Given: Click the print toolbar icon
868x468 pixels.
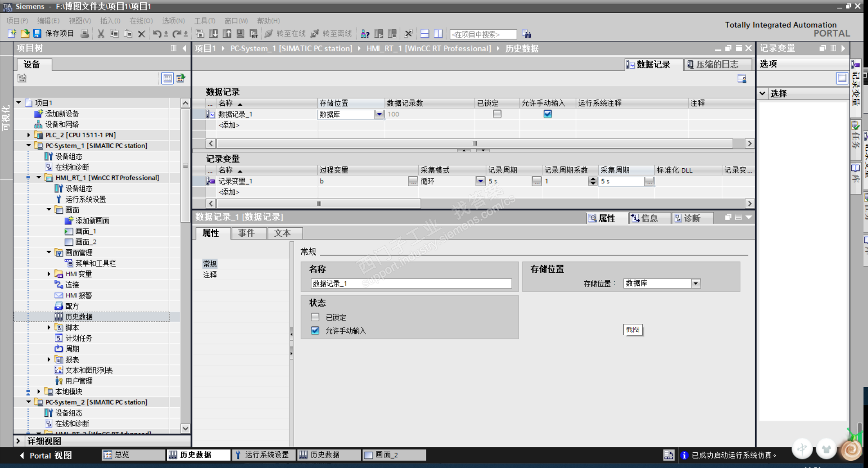Looking at the screenshot, I should pos(85,34).
